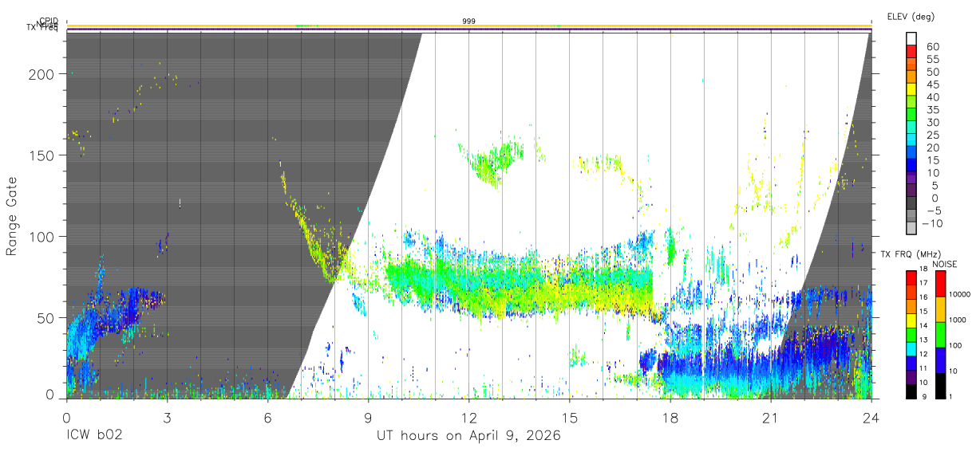Click the 21 tick on UT hours axis
Screen dimensions: 980x452
coord(770,417)
